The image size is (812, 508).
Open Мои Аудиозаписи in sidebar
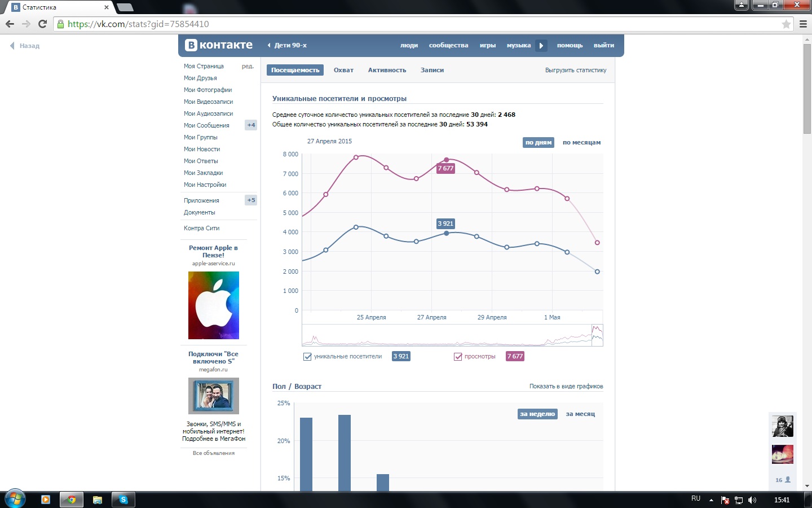pos(208,113)
